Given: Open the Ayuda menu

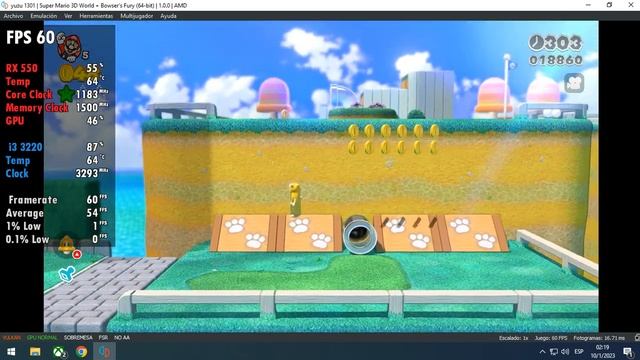Looking at the screenshot, I should (168, 16).
